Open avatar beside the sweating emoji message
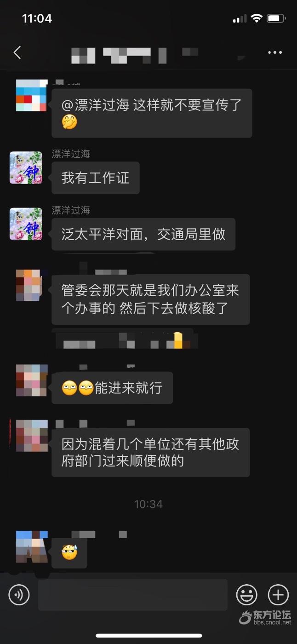Screen dimensions: 297x644 [32, 546]
